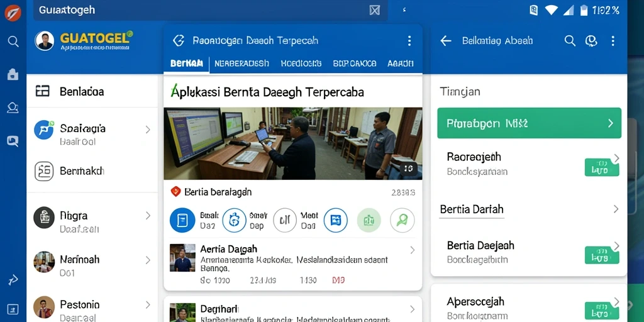The height and width of the screenshot is (322, 644).
Task: Open the news photo of the office
Action: click(293, 143)
